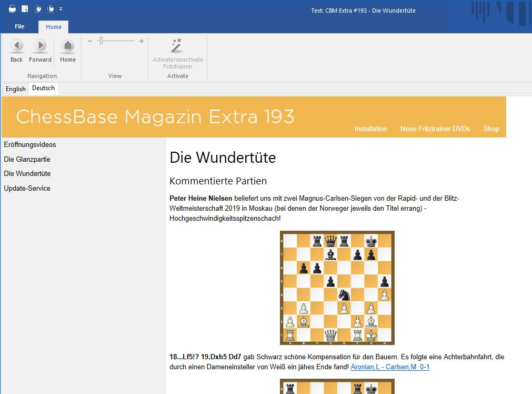Open Eröffnungsvideos in the sidebar
The image size is (532, 394).
[x=30, y=145]
